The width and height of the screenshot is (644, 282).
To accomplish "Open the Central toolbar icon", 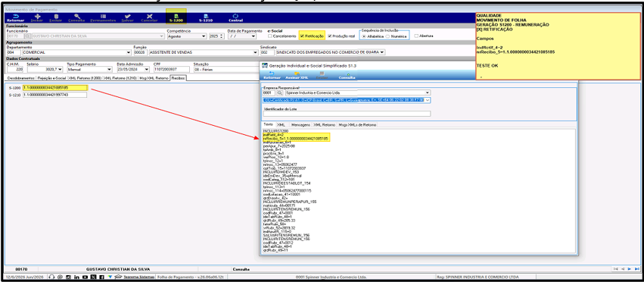I will 236,17.
